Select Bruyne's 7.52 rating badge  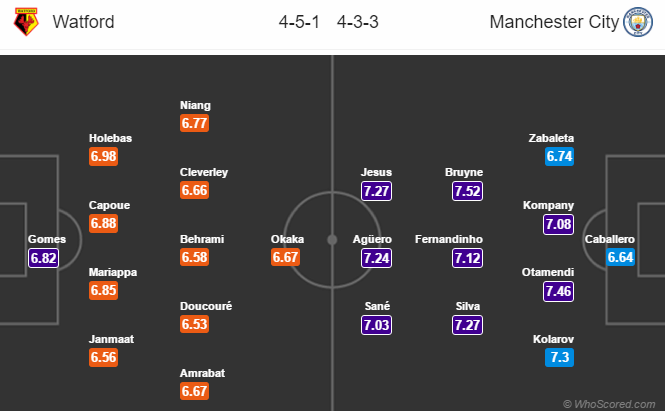(x=468, y=190)
